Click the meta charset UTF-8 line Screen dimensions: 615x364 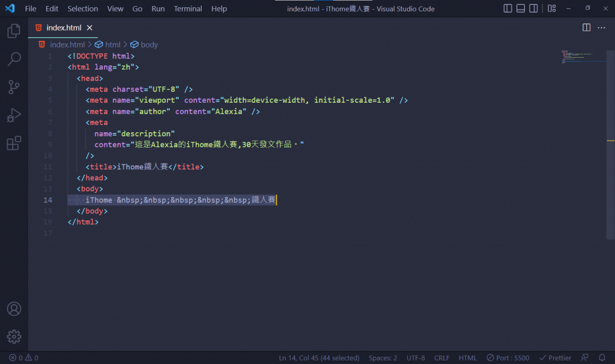click(139, 89)
